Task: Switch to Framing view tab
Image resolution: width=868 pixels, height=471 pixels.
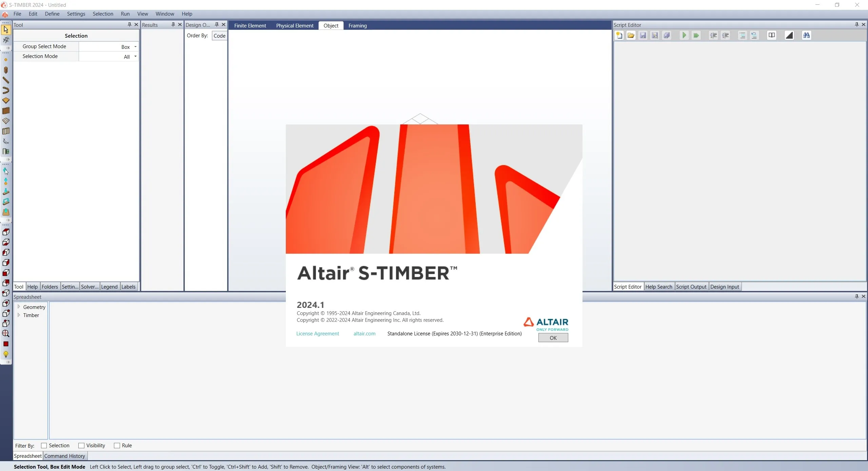Action: tap(357, 26)
